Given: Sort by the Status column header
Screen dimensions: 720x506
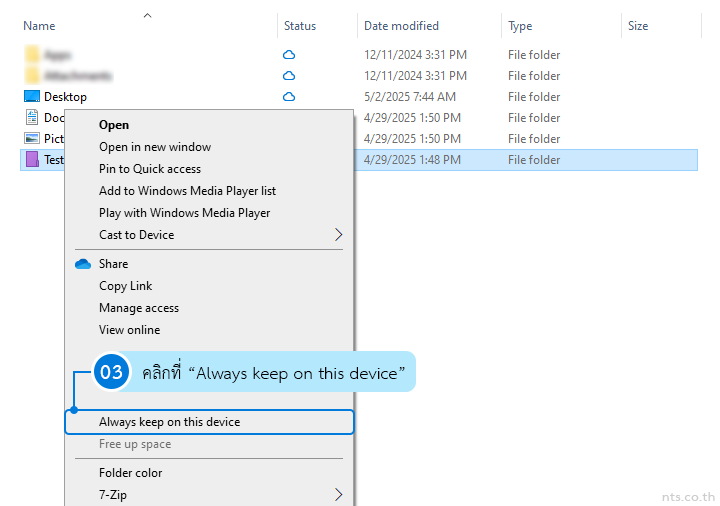Looking at the screenshot, I should pos(300,26).
